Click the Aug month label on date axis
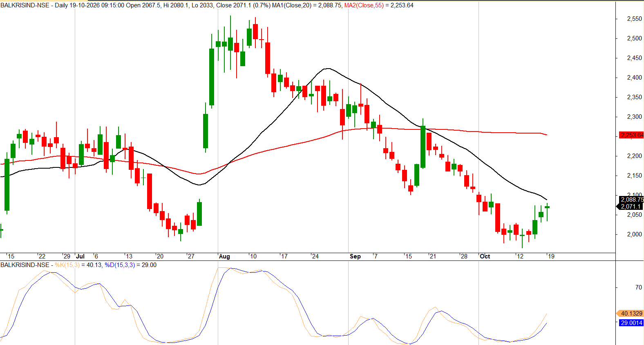 pyautogui.click(x=224, y=256)
